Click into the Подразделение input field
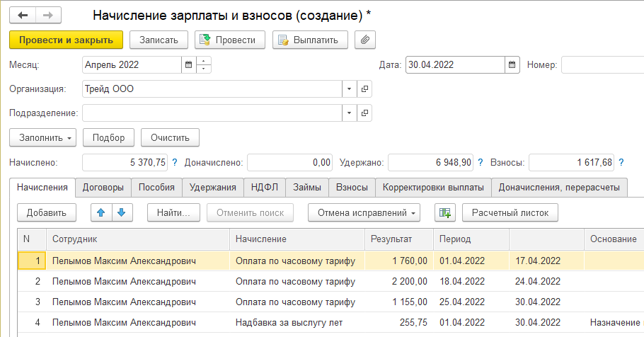This screenshot has height=337, width=644. pos(212,113)
